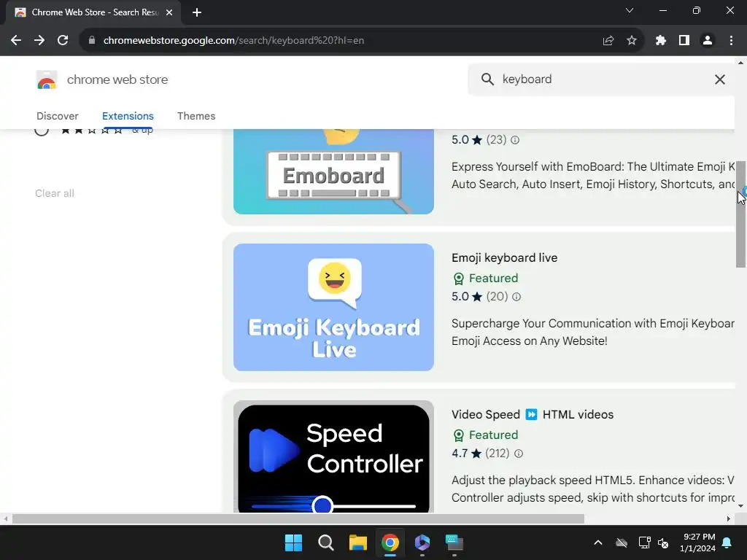Open the Chrome profile menu
Image resolution: width=747 pixels, height=560 pixels.
click(708, 41)
